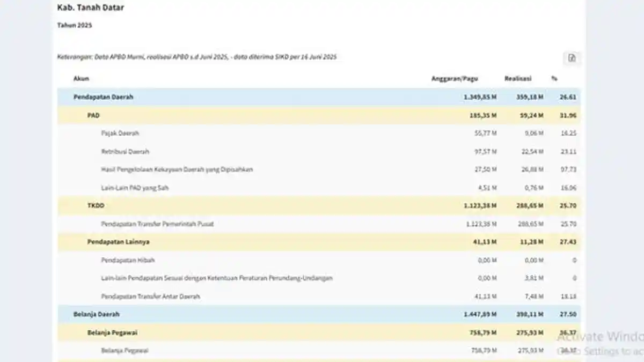Screen dimensions: 644x362
Task: Click Pendapatan Transfer Antar Daerah row
Action: click(x=319, y=297)
